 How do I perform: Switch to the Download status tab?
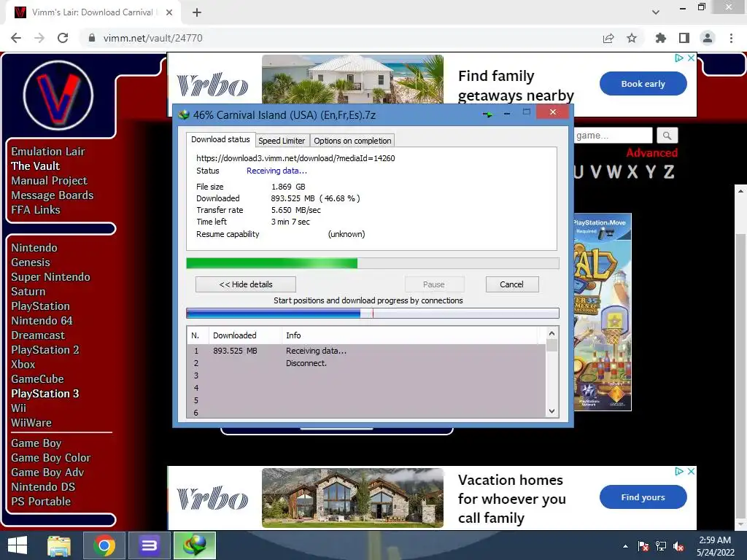[220, 139]
